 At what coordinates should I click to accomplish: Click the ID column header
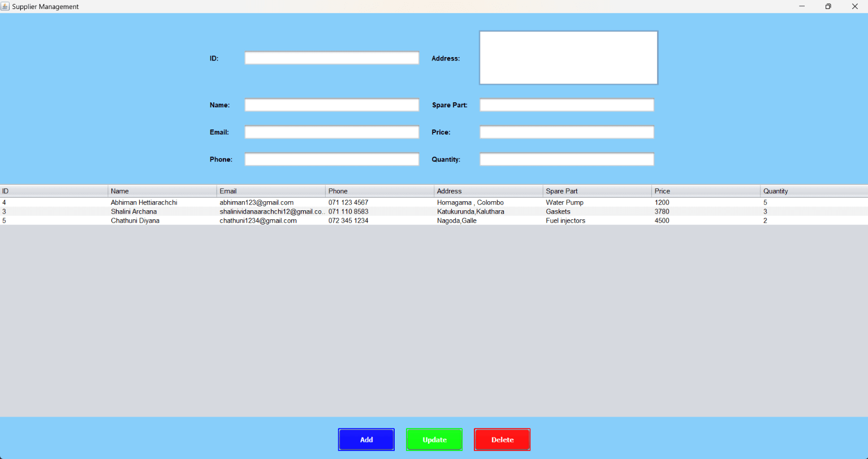(x=54, y=190)
